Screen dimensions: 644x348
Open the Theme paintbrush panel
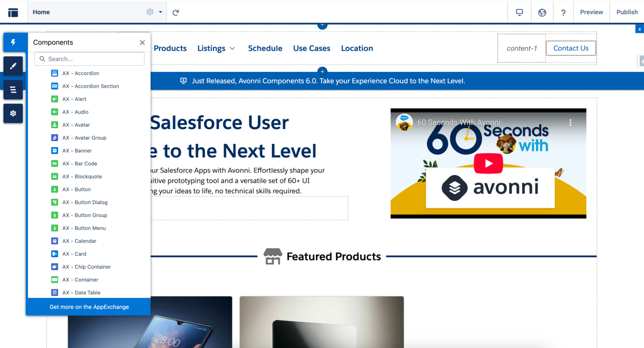(x=13, y=66)
